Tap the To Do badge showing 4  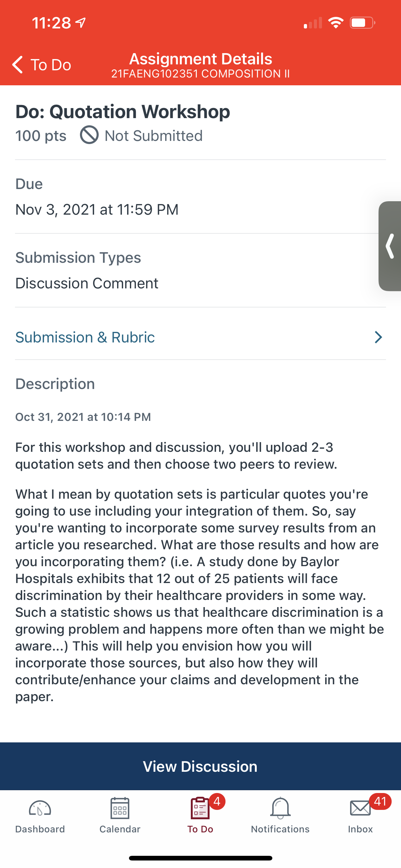[217, 801]
